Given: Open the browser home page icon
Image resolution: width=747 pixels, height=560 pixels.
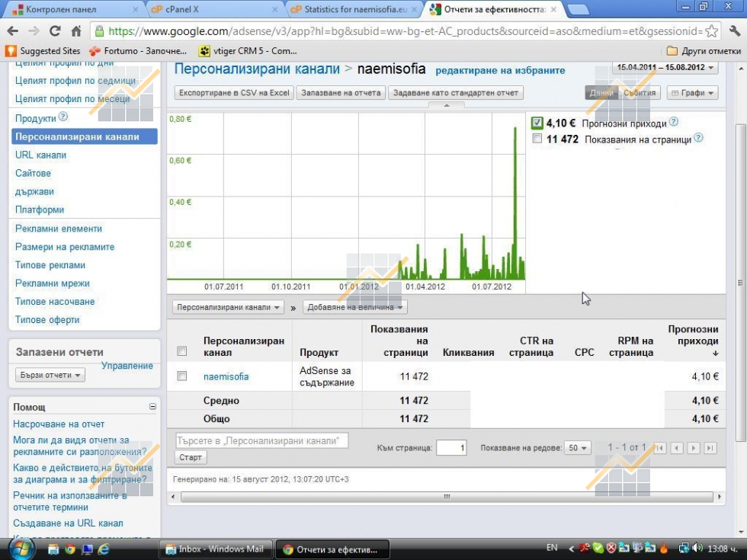Looking at the screenshot, I should coord(75,31).
